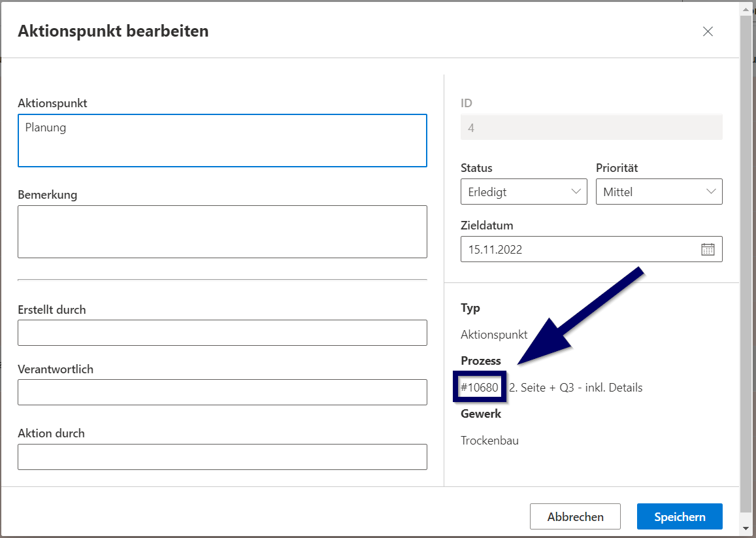Screen dimensions: 756x538
Task: Click the Zieldatum date text 15.11.2022
Action: coord(495,250)
